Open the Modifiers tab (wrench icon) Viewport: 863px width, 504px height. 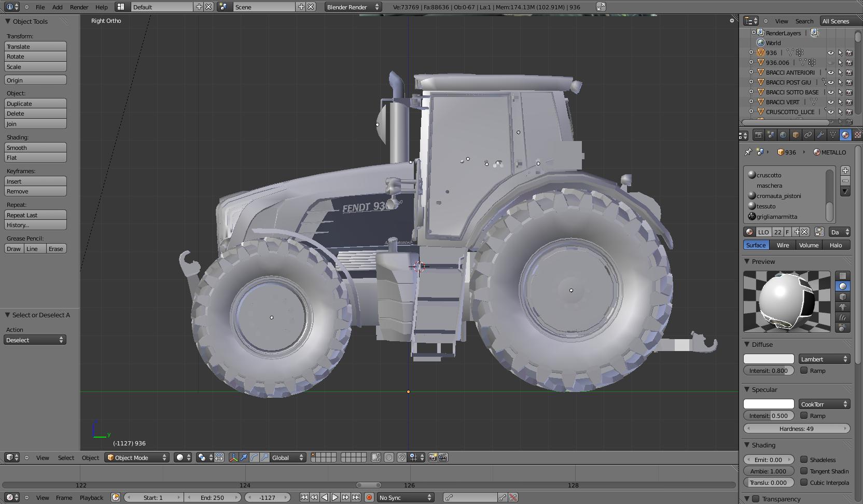pos(820,135)
